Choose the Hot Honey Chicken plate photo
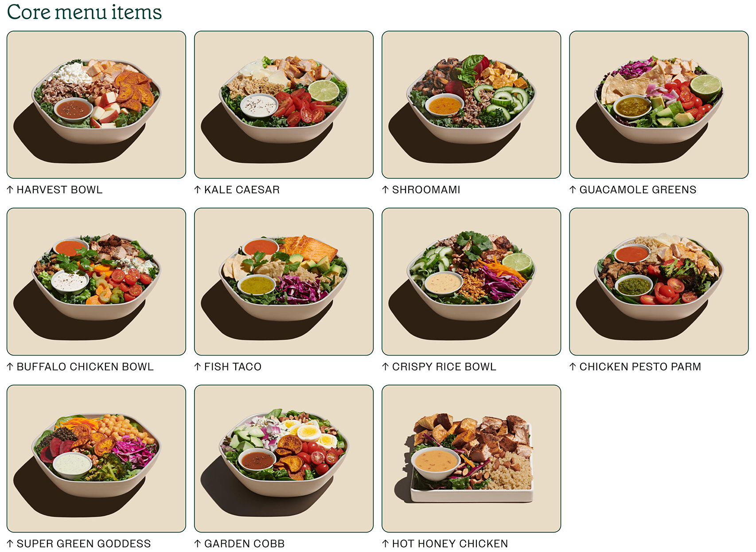 click(472, 458)
